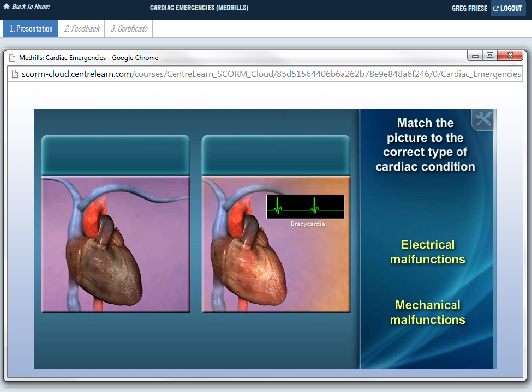Click the Back to Home link
This screenshot has height=392, width=532.
27,7
